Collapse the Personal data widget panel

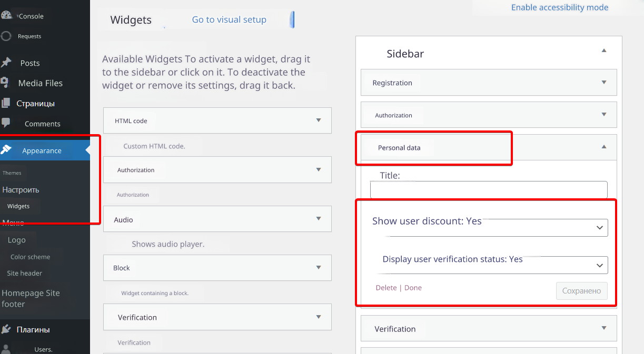pos(603,147)
